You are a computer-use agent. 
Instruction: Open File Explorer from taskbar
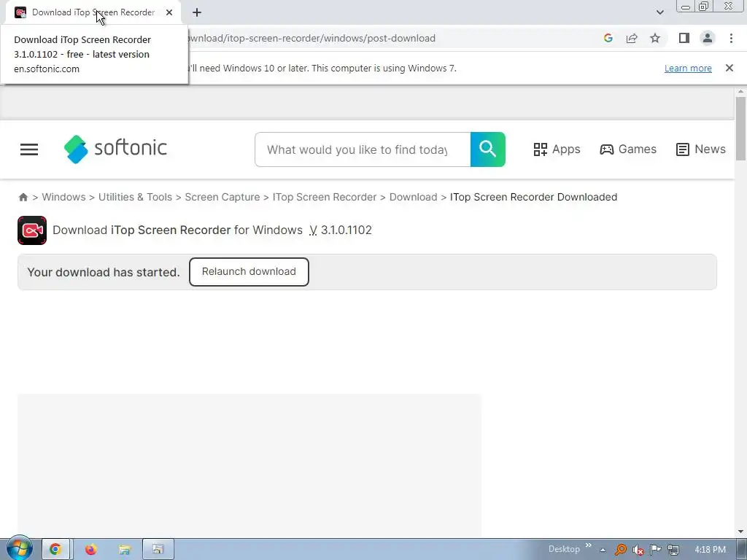tap(124, 550)
